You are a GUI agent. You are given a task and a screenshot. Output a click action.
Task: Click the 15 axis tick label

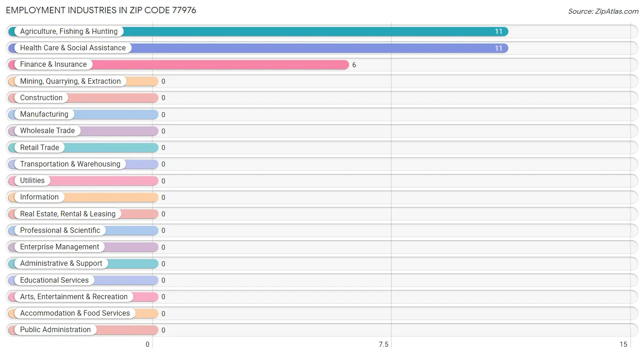pos(623,344)
